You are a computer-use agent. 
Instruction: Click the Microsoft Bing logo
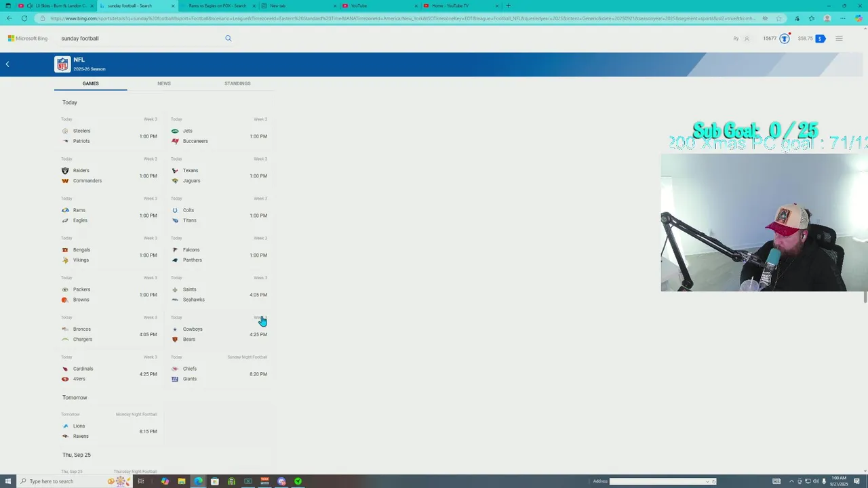click(28, 39)
